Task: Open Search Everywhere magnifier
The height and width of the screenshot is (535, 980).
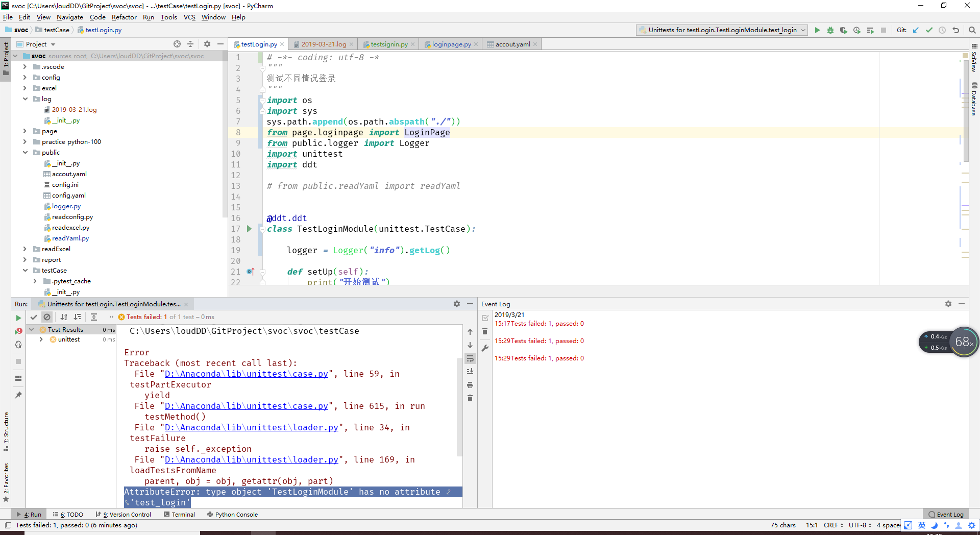Action: tap(972, 30)
